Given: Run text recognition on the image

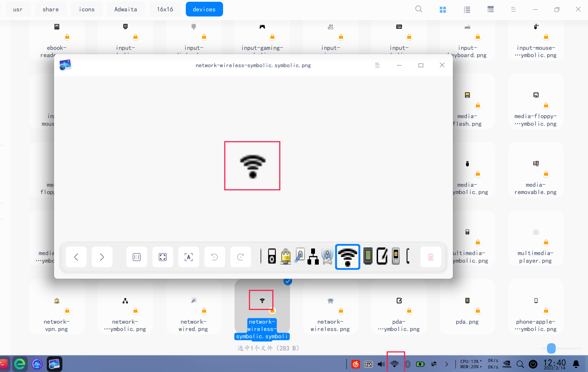Looking at the screenshot, I should pos(188,257).
